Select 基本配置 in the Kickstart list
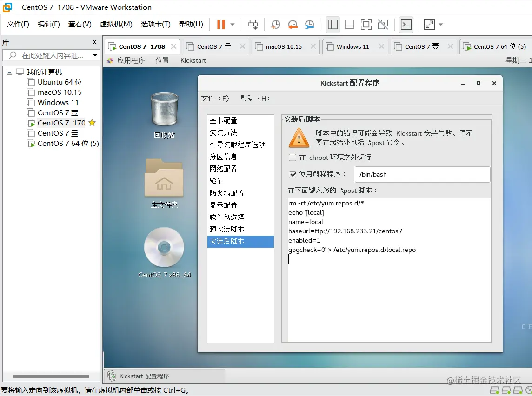Screen dimensions: 532x396 240,120
